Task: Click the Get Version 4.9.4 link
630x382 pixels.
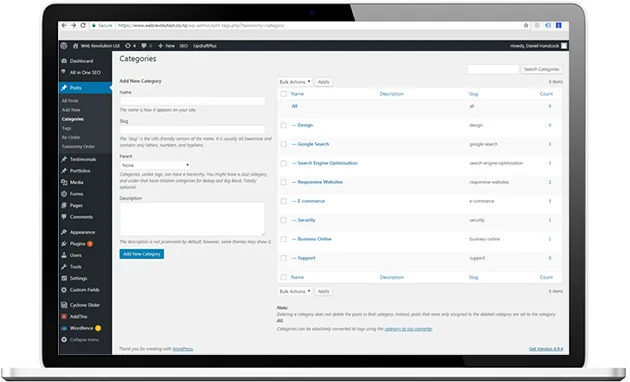Action: (546, 349)
